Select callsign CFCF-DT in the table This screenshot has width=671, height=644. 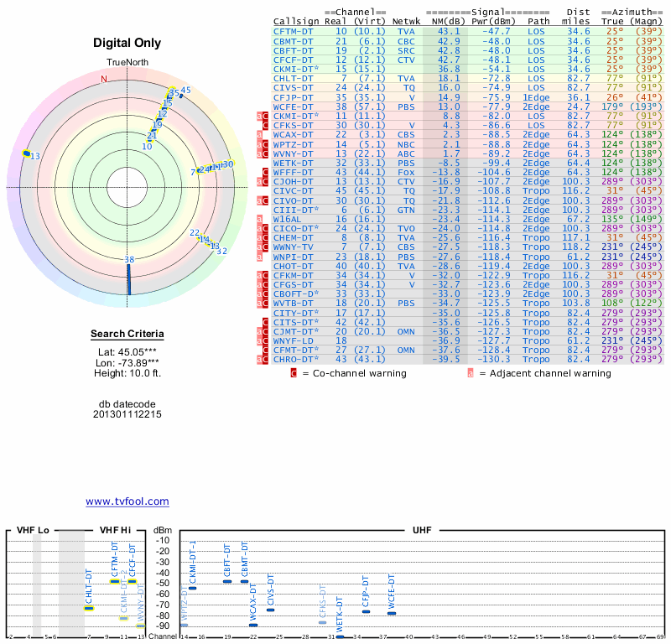point(293,60)
